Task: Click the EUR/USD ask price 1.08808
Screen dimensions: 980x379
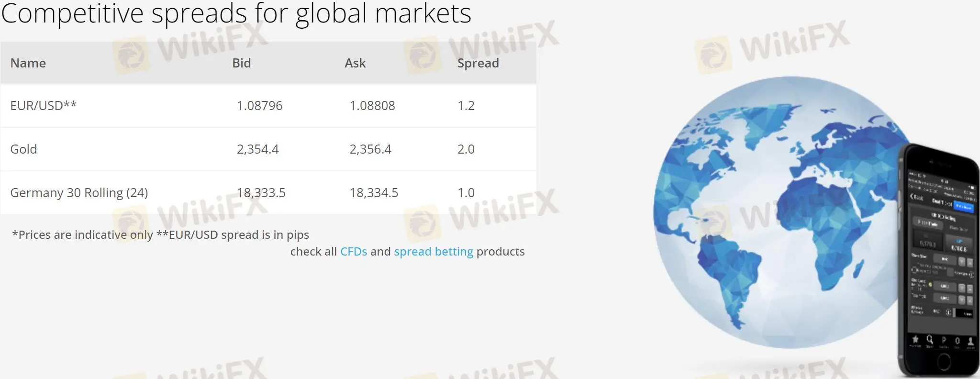Action: (x=372, y=106)
